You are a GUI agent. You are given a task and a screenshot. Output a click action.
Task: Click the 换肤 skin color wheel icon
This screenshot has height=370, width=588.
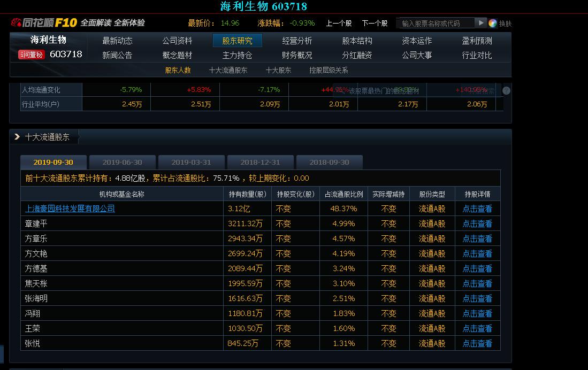[x=493, y=23]
